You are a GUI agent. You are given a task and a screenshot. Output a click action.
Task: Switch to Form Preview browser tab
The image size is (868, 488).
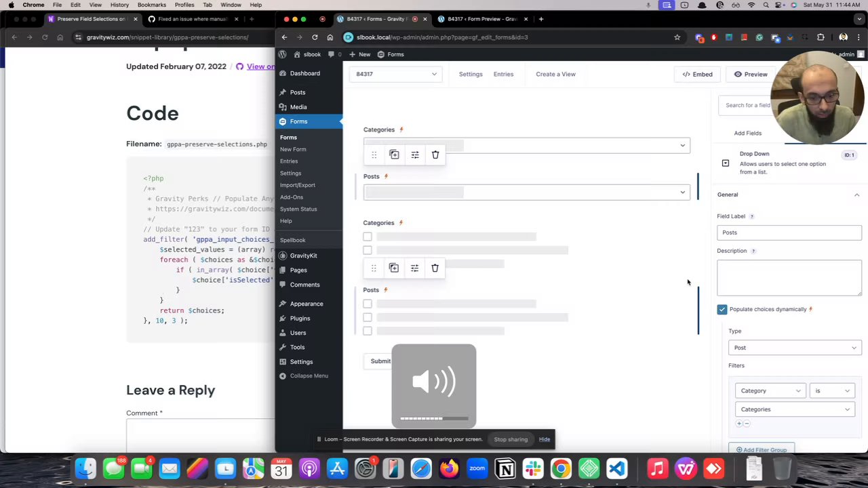pos(482,19)
